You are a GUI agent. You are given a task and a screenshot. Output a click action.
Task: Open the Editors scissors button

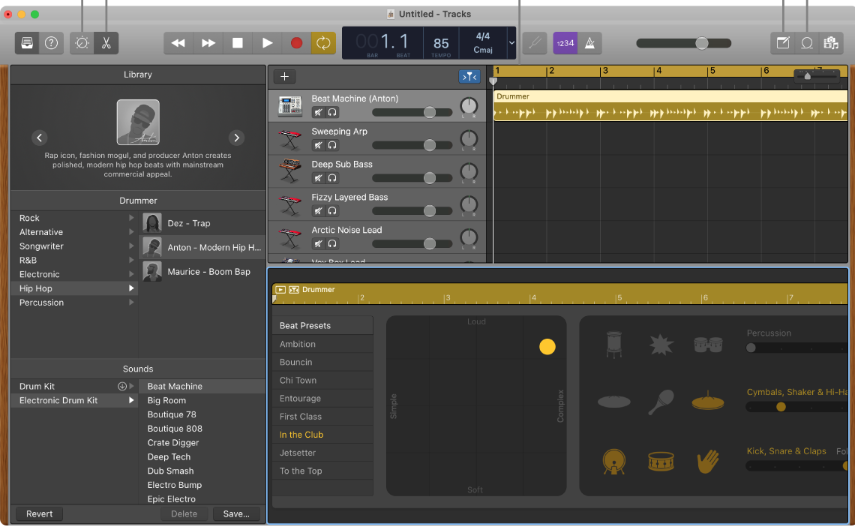point(106,43)
